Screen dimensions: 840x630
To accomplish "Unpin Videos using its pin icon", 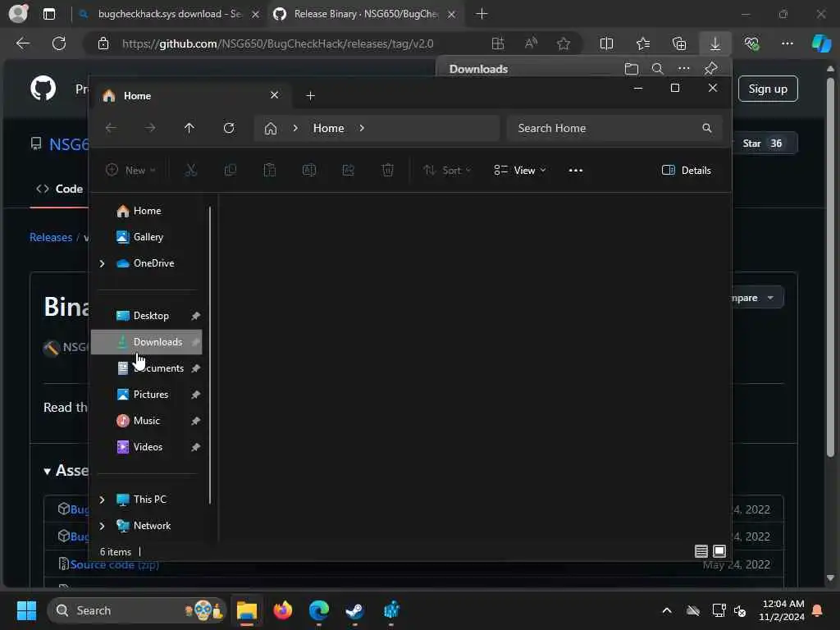I will [x=195, y=447].
